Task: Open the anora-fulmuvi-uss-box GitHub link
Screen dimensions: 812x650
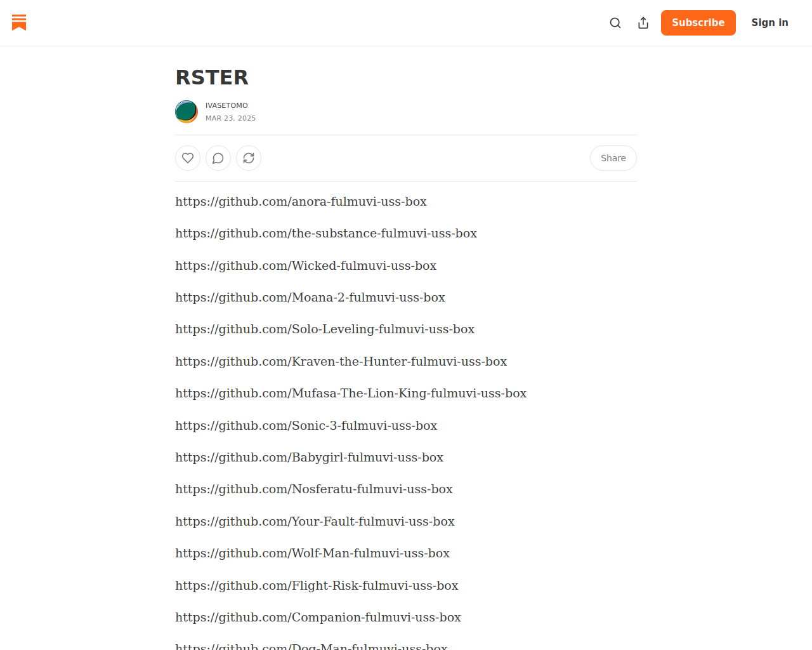Action: (x=301, y=202)
